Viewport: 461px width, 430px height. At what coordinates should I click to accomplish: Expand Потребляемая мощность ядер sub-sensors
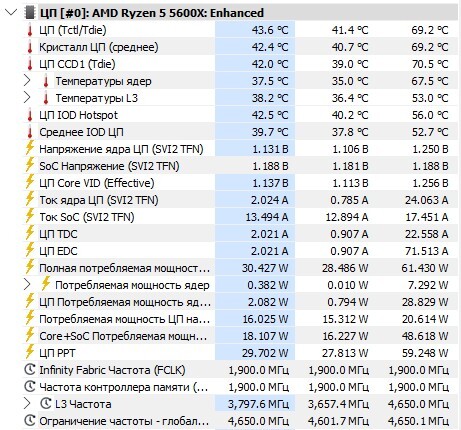point(27,285)
